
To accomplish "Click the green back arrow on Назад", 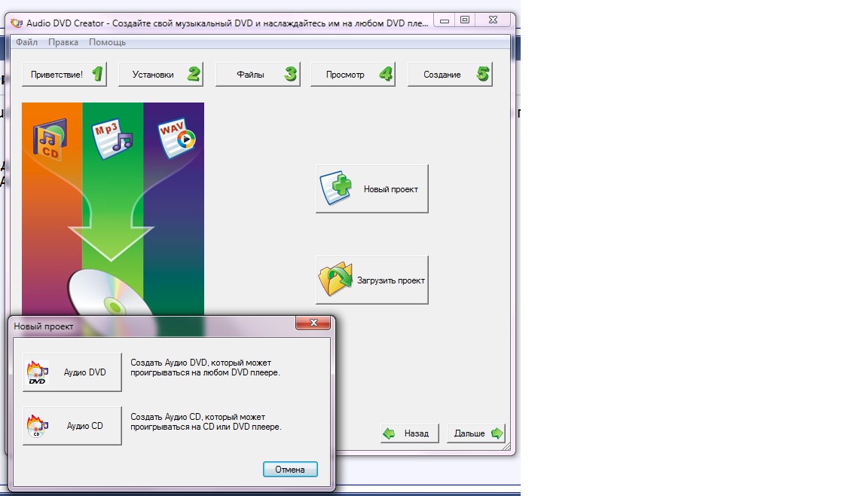I will coord(390,433).
